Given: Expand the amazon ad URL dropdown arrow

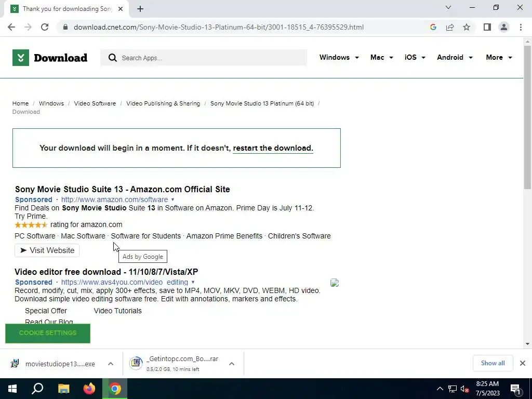Looking at the screenshot, I should pos(172,199).
